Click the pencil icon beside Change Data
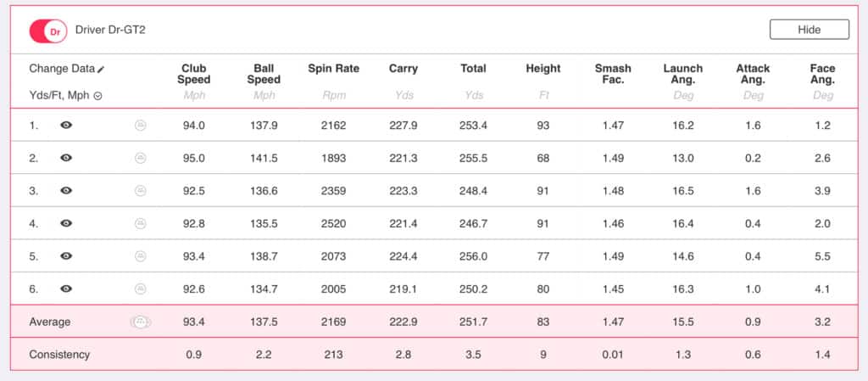This screenshot has height=381, width=868. pos(102,69)
